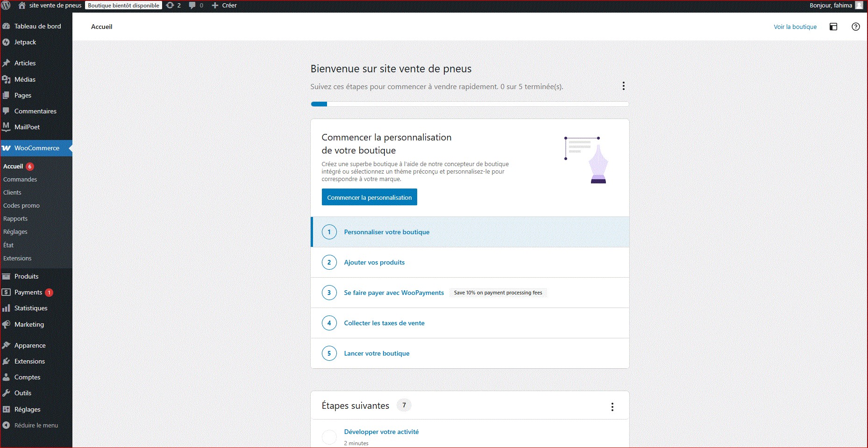Open Codes promo submenu item
Image resolution: width=868 pixels, height=448 pixels.
(21, 205)
